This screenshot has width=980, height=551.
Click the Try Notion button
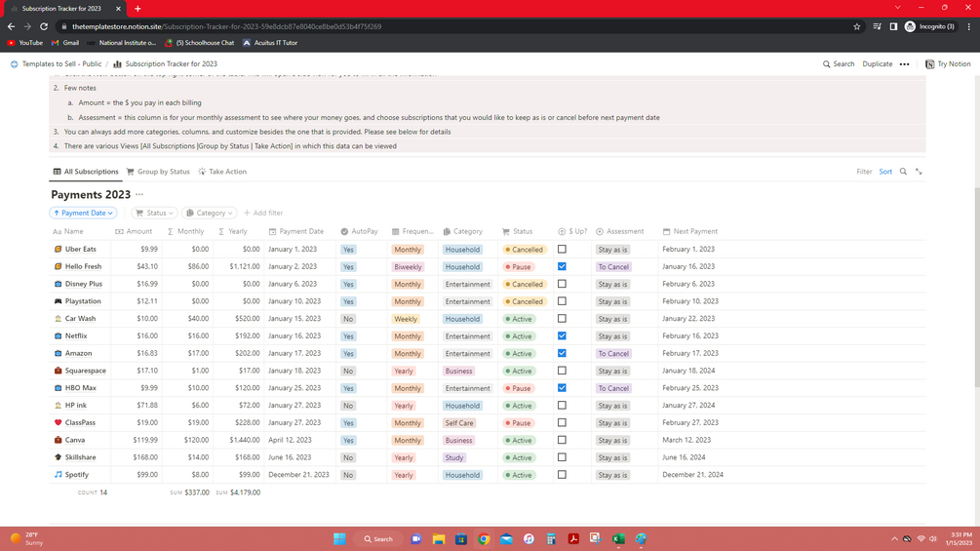pos(948,64)
